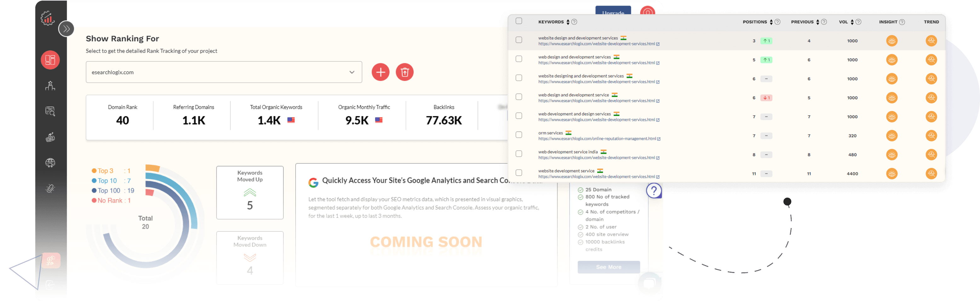Open the Rank Tracking dashboard icon in sidebar
Image resolution: width=980 pixels, height=301 pixels.
[x=50, y=60]
